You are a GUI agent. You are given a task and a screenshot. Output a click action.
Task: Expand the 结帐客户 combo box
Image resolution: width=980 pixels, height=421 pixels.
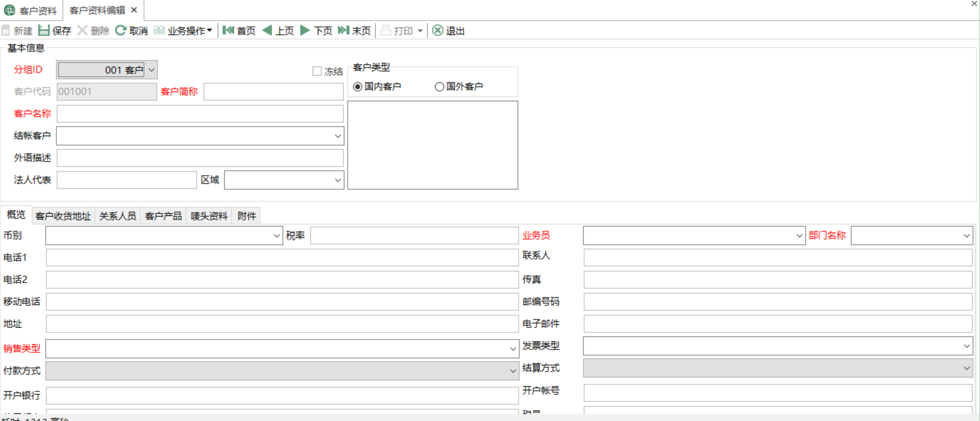pos(338,136)
